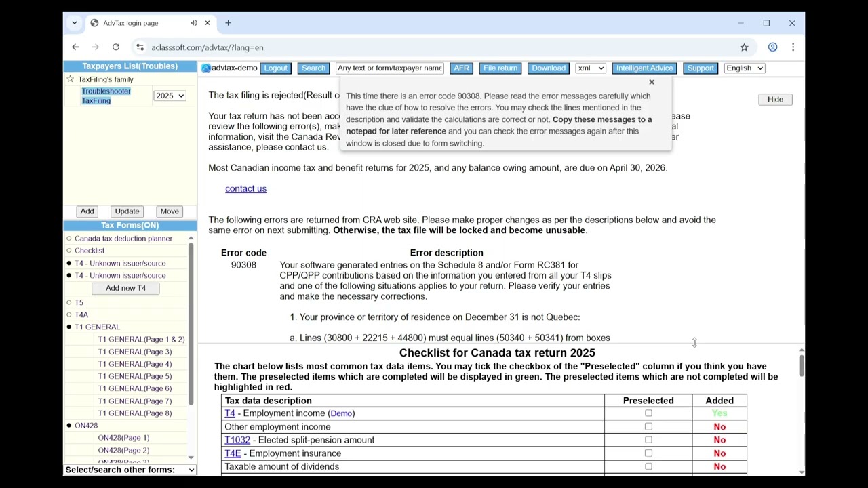Tick Preselected for Taxable amount of dividends
Screen dimensions: 868x488
[648, 466]
